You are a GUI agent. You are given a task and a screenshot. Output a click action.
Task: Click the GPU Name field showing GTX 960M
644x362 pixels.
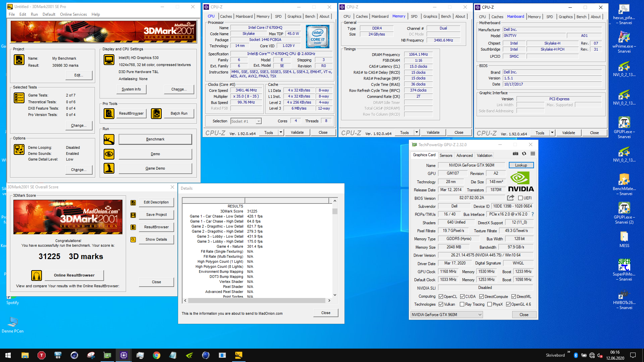coord(471,165)
